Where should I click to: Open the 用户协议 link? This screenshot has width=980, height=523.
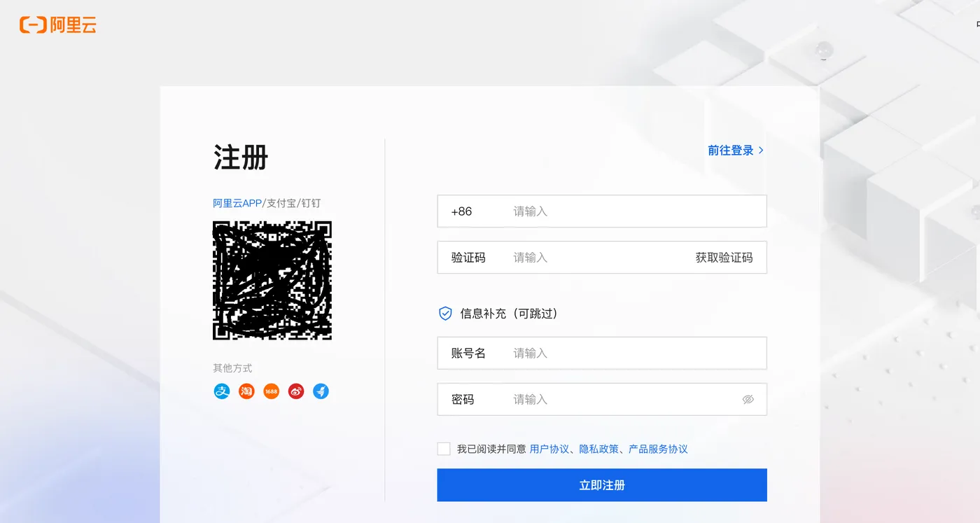coord(549,449)
